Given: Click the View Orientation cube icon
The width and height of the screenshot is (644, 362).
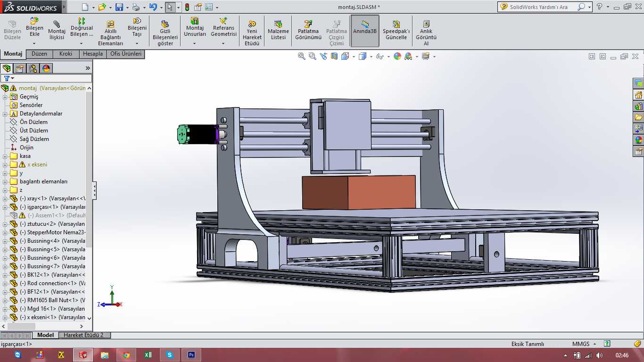Looking at the screenshot, I should point(345,56).
